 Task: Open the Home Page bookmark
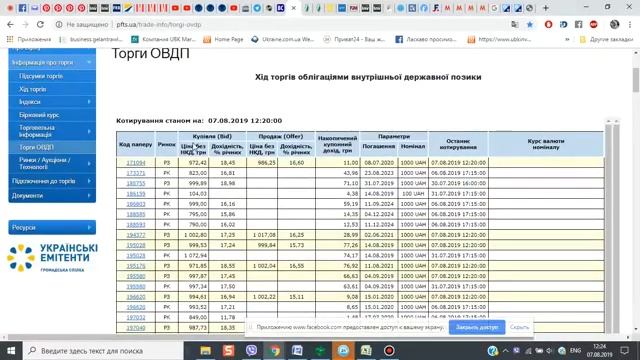click(223, 40)
